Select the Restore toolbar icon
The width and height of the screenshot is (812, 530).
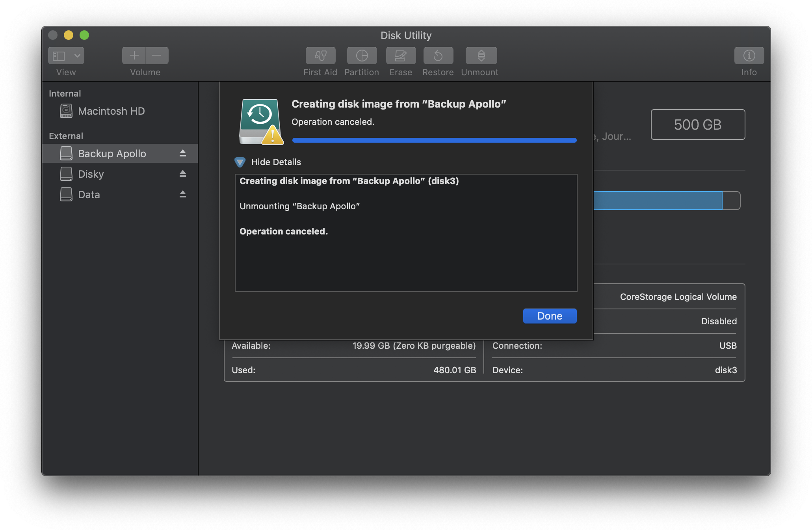(438, 56)
